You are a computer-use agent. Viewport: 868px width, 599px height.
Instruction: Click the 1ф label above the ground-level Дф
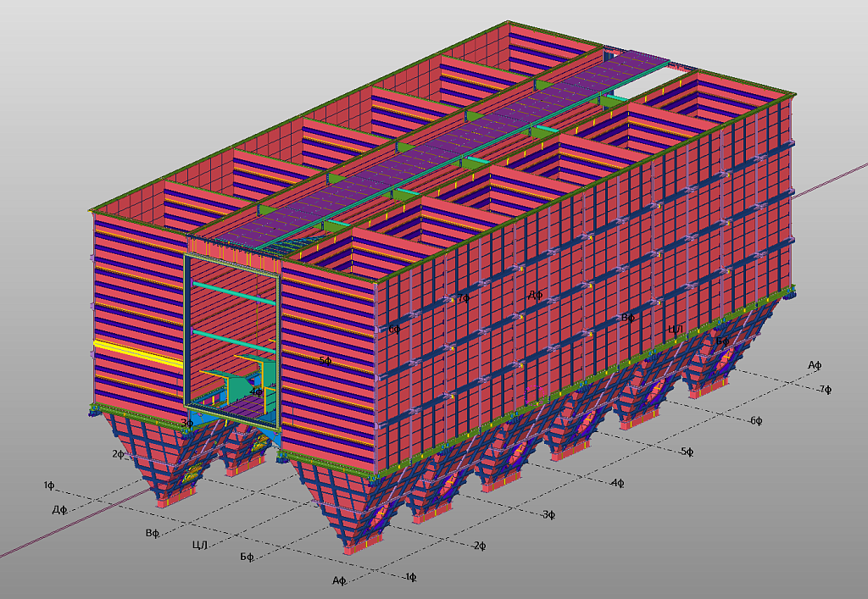click(49, 485)
